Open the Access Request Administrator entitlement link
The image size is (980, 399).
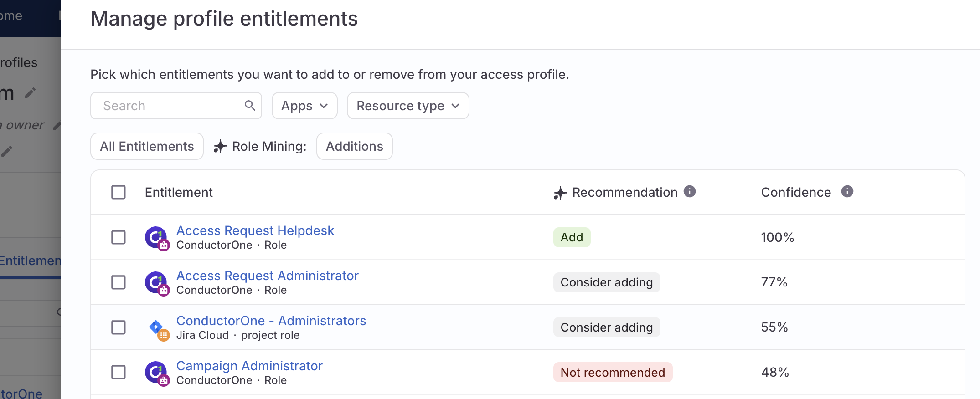click(x=268, y=275)
